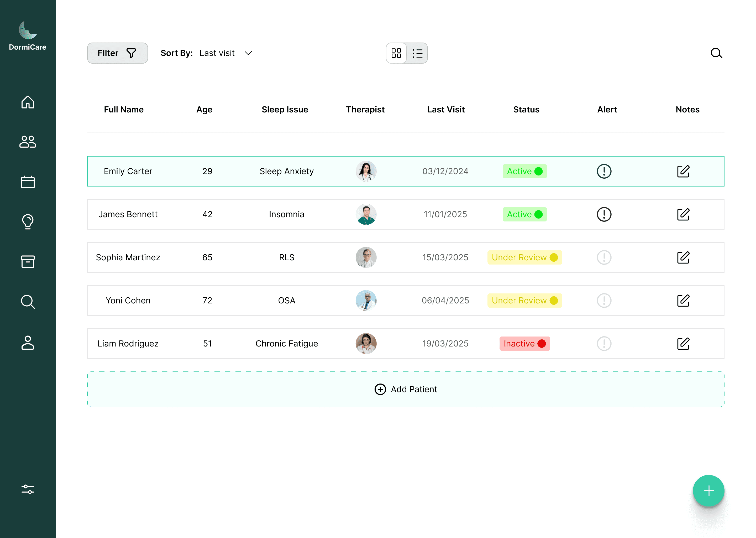Switch to grid view
The image size is (756, 538).
[x=396, y=53]
